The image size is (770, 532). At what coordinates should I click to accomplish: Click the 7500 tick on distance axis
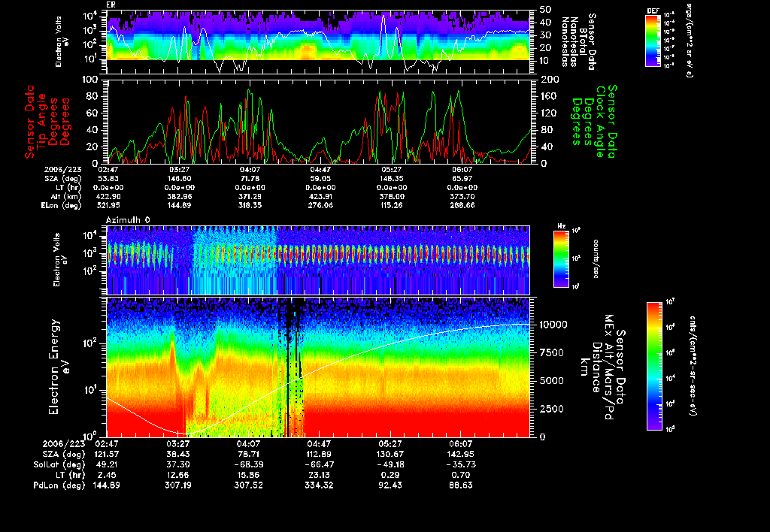551,352
